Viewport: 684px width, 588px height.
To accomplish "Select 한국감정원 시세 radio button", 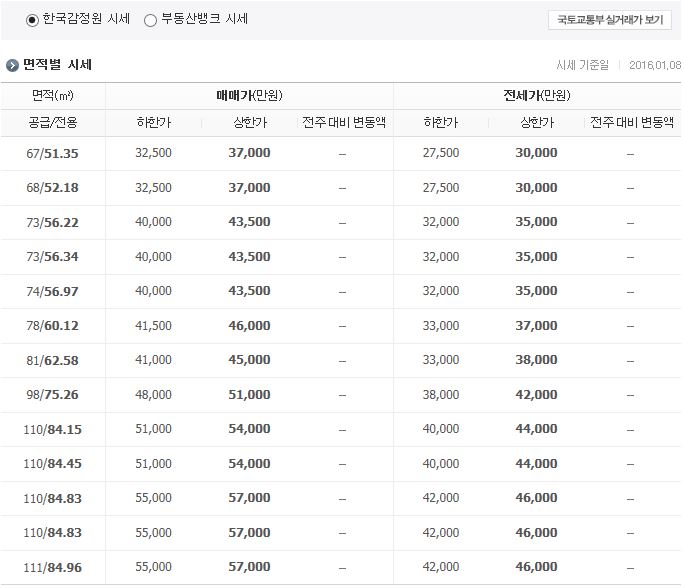I will coord(32,20).
